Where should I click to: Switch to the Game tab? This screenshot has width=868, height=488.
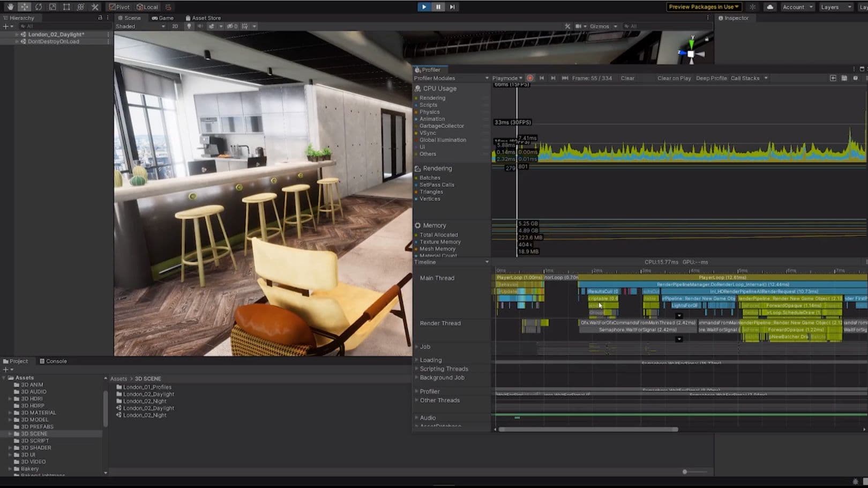(x=162, y=18)
